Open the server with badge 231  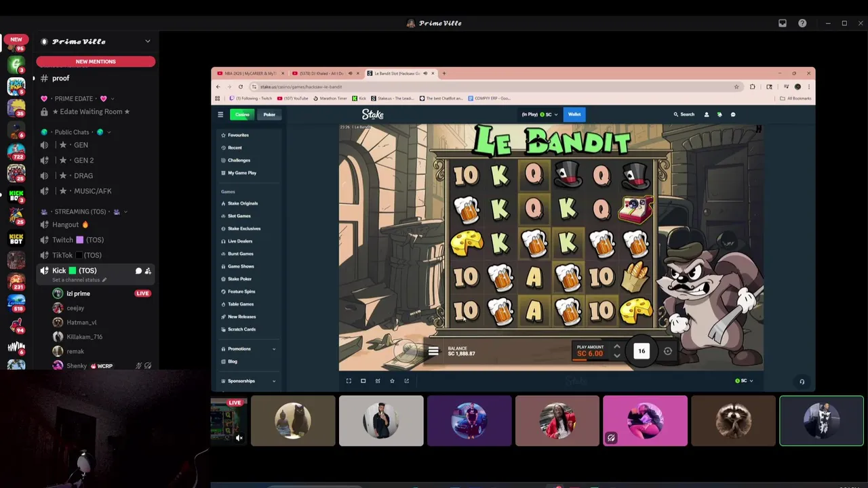click(x=16, y=281)
